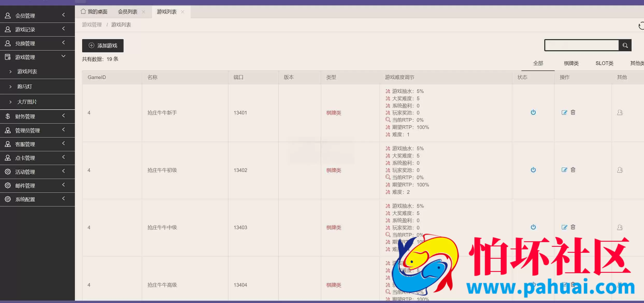The height and width of the screenshot is (303, 644).
Task: Open user icon for 抢庄牛牛新手 row
Action: click(620, 112)
